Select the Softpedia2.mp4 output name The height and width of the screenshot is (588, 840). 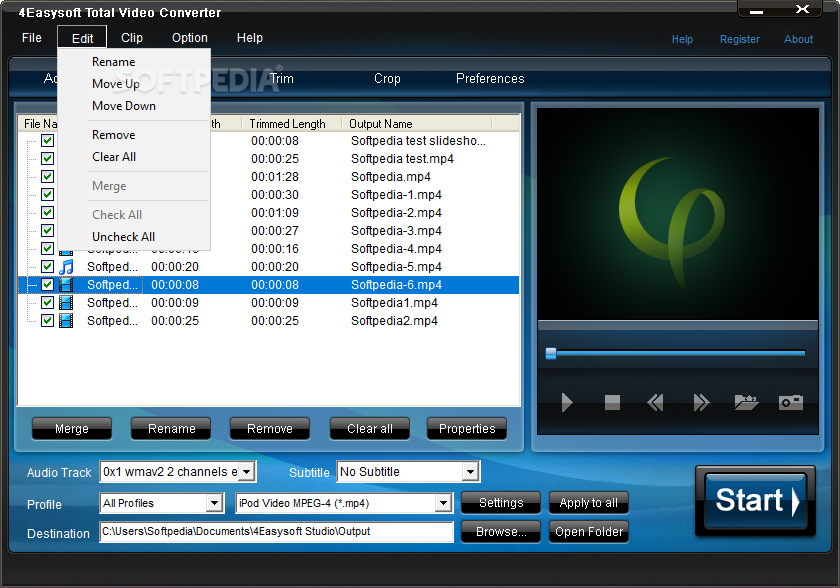click(x=394, y=321)
